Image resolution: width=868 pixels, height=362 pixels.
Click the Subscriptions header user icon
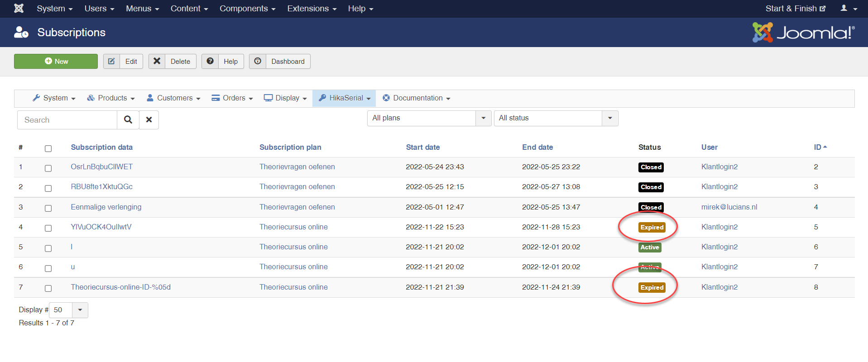coord(21,32)
